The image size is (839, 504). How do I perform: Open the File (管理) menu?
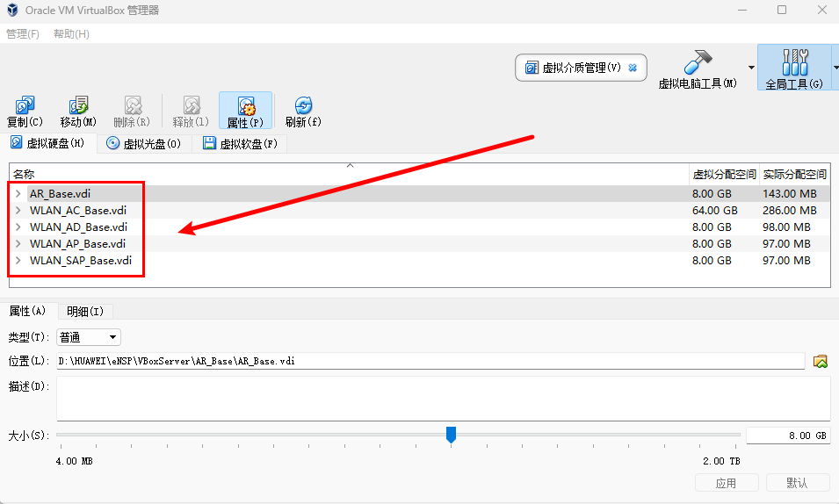23,33
